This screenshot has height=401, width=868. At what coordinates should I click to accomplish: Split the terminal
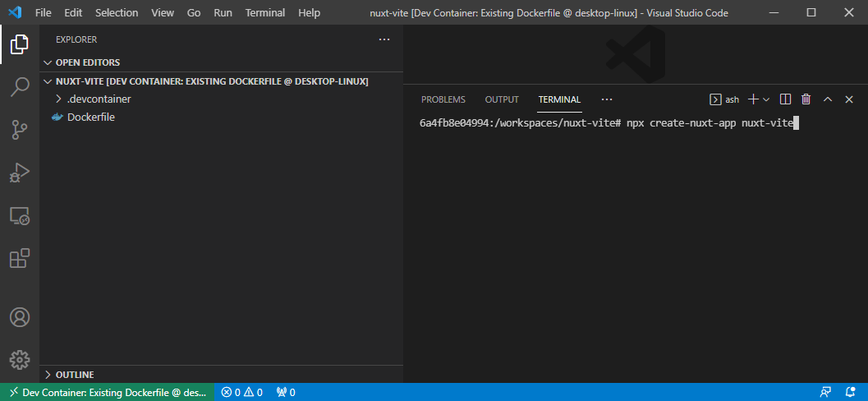(785, 99)
